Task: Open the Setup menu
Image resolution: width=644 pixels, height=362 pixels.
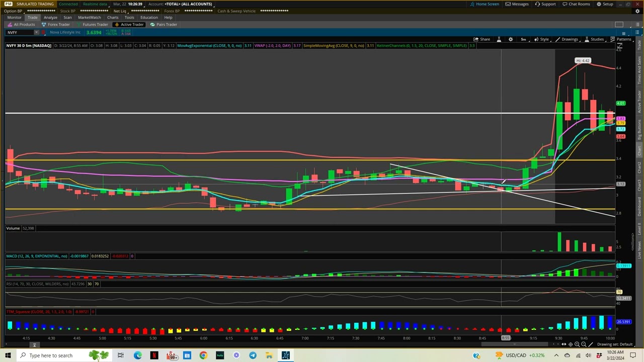Action: [x=605, y=4]
